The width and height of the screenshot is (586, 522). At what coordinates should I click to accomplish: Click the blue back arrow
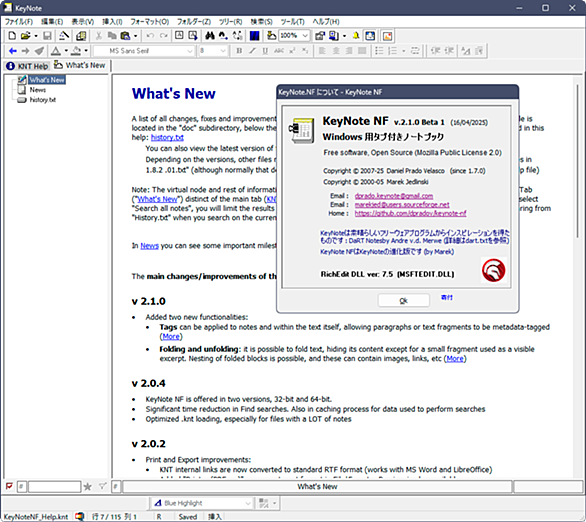pyautogui.click(x=12, y=51)
